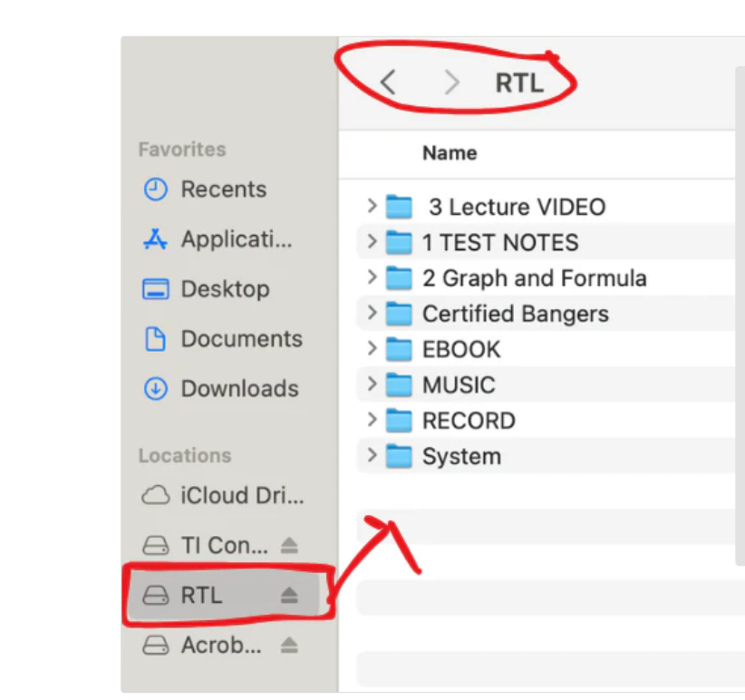Sort by the Name column header
This screenshot has width=745, height=700.
point(450,153)
